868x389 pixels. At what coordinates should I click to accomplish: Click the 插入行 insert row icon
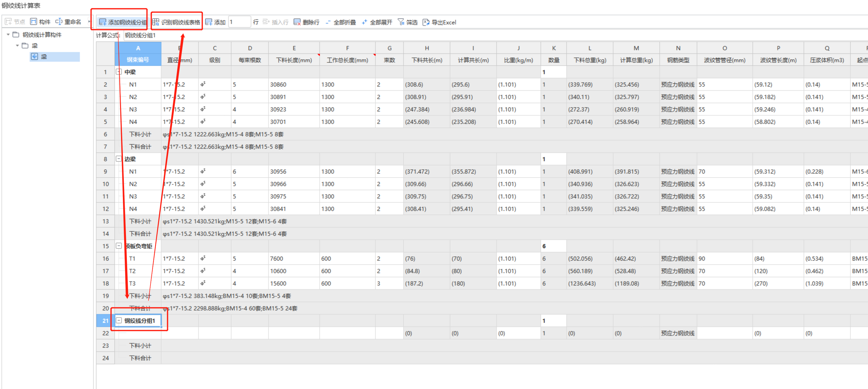[x=266, y=22]
